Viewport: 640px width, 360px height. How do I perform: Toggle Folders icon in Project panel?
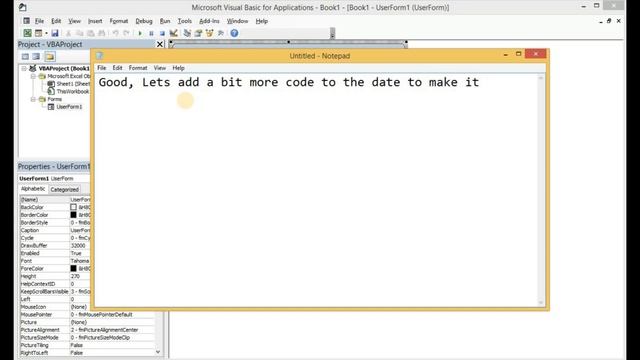(x=50, y=56)
